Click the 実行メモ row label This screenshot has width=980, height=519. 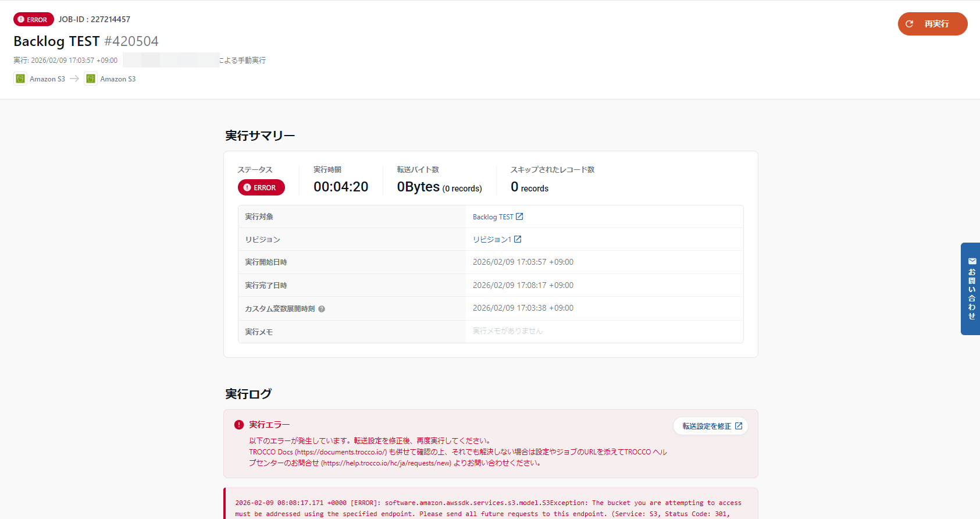coord(259,332)
